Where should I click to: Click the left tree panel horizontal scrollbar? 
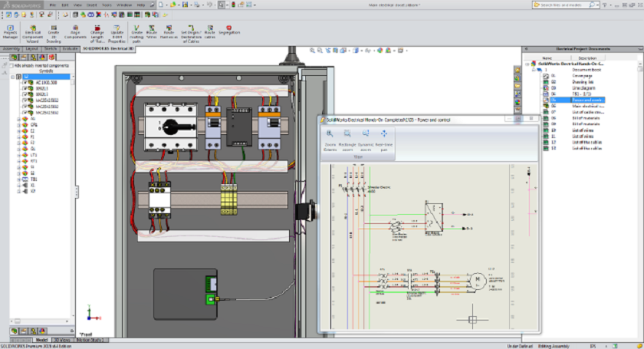point(41,321)
